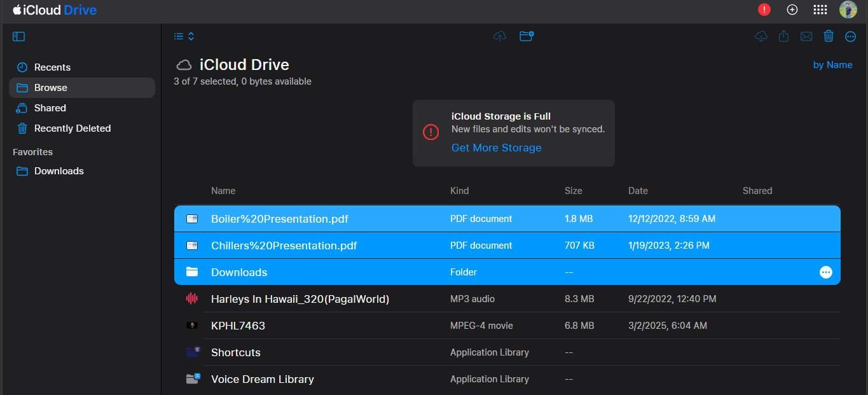The width and height of the screenshot is (868, 395).
Task: Click the MPEG-4 movie kind cell
Action: click(481, 326)
